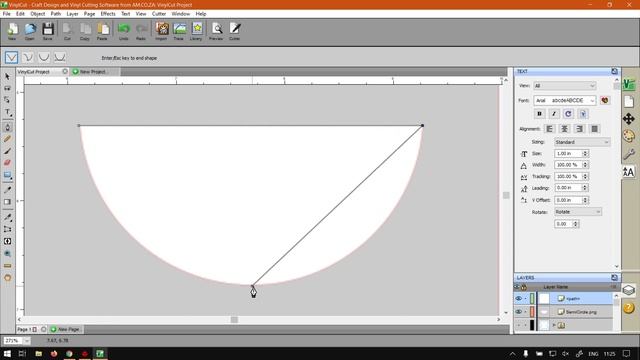Open the Text settings AA sidebar icon

click(x=629, y=172)
